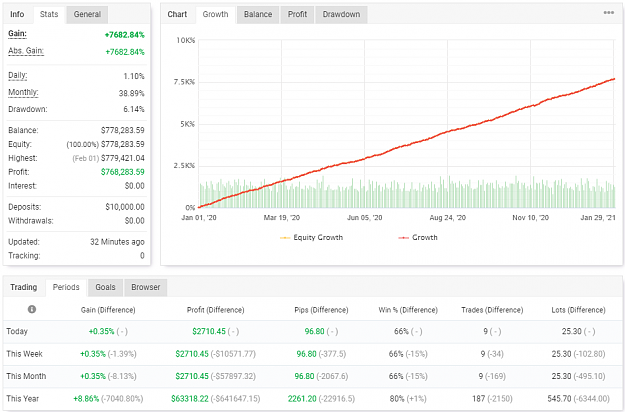
Task: Click the Jan 01, '20 axis date
Action: point(199,218)
